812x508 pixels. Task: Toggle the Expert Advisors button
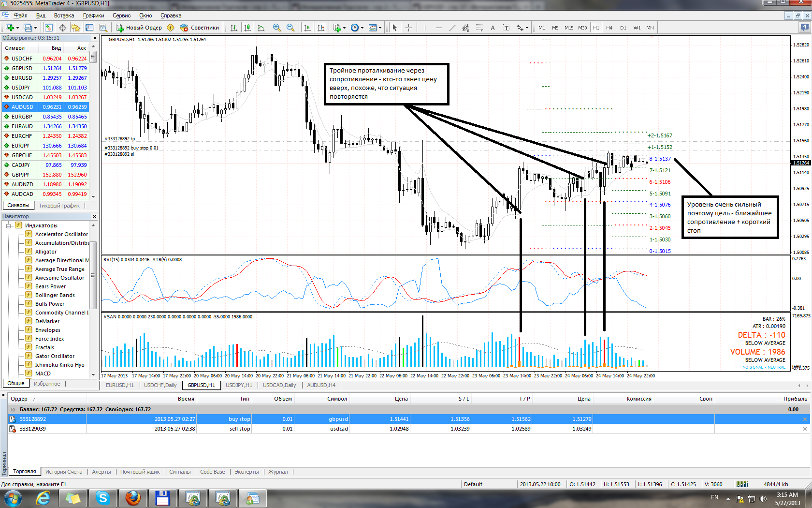coord(200,28)
